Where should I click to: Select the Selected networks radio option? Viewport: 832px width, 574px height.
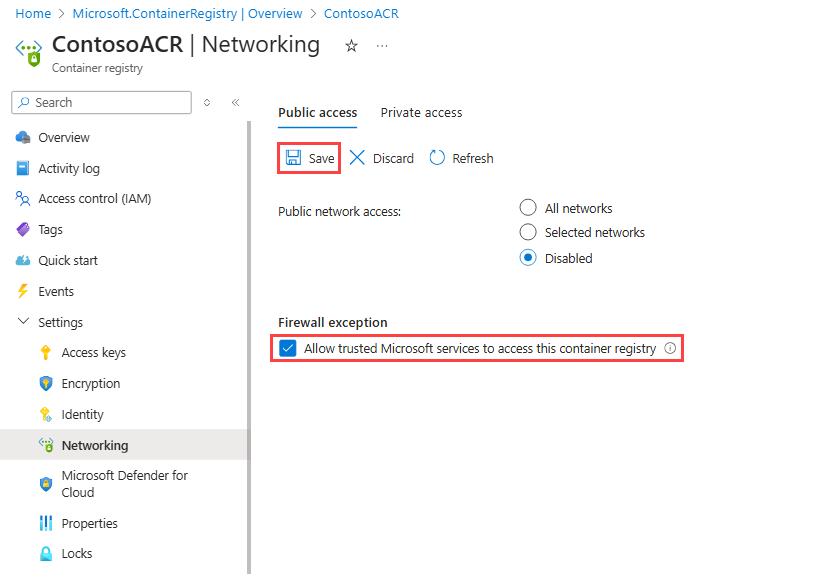point(528,232)
